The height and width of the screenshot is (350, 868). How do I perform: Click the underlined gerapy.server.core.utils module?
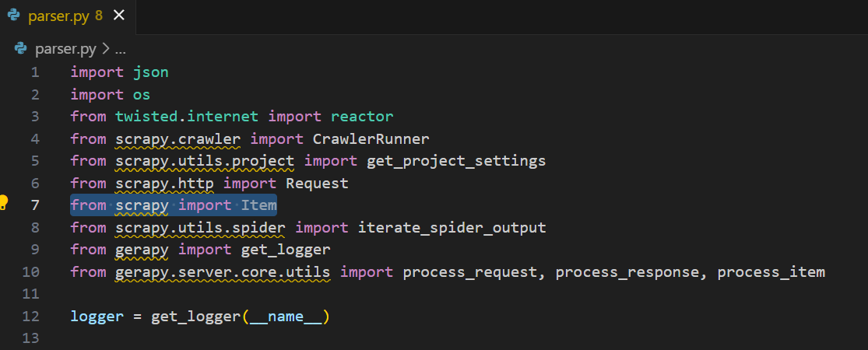[223, 272]
